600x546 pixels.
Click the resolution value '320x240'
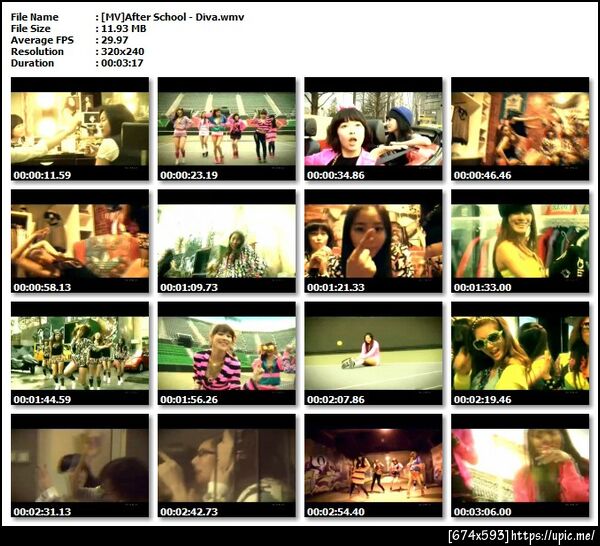coord(122,52)
